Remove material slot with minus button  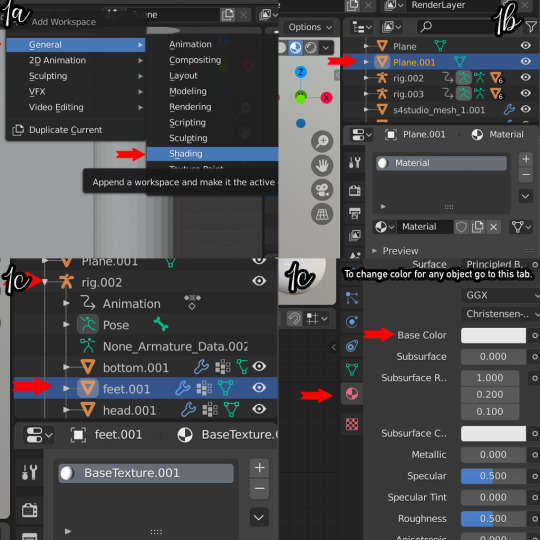pos(526,175)
